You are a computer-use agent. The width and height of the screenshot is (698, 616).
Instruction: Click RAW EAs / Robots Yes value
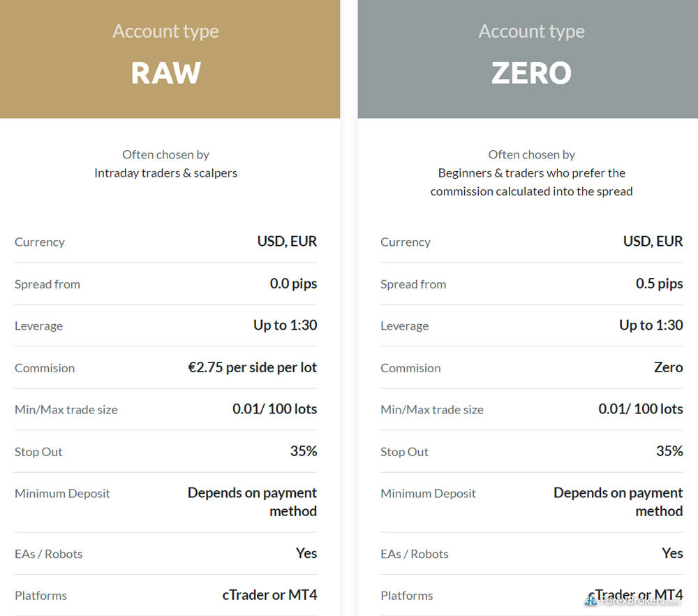click(x=306, y=553)
